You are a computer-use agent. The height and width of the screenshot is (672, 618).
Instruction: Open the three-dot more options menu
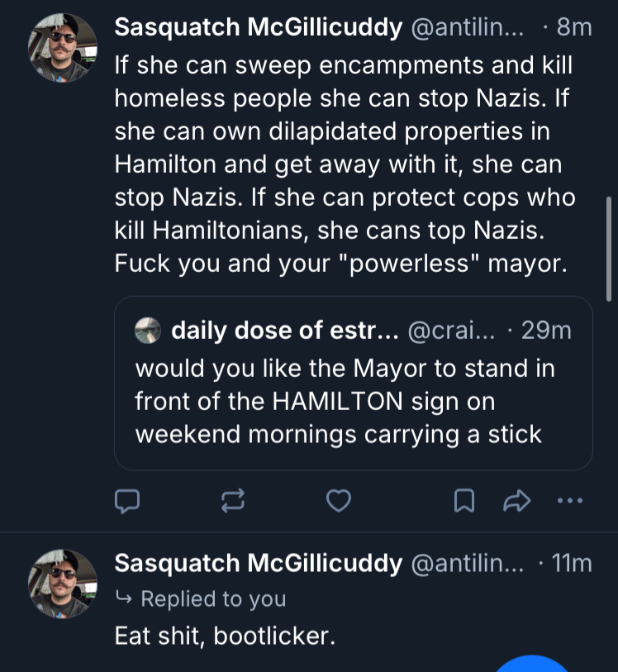(570, 500)
